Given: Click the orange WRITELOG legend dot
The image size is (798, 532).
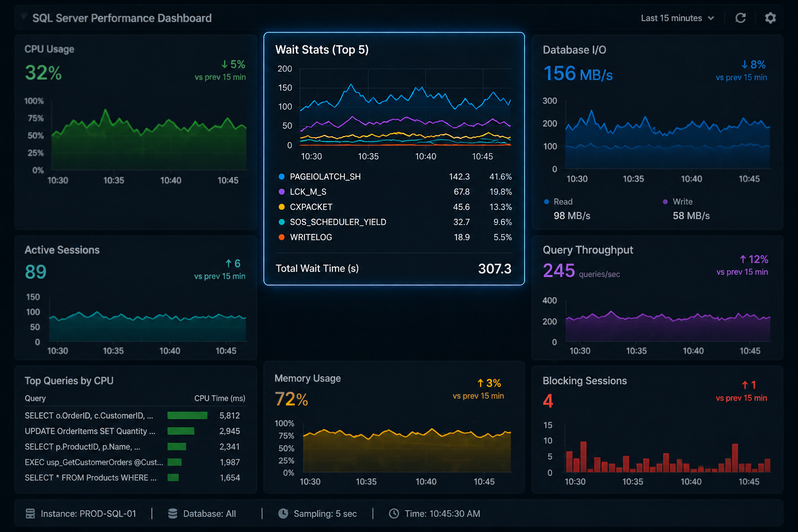Looking at the screenshot, I should point(282,237).
